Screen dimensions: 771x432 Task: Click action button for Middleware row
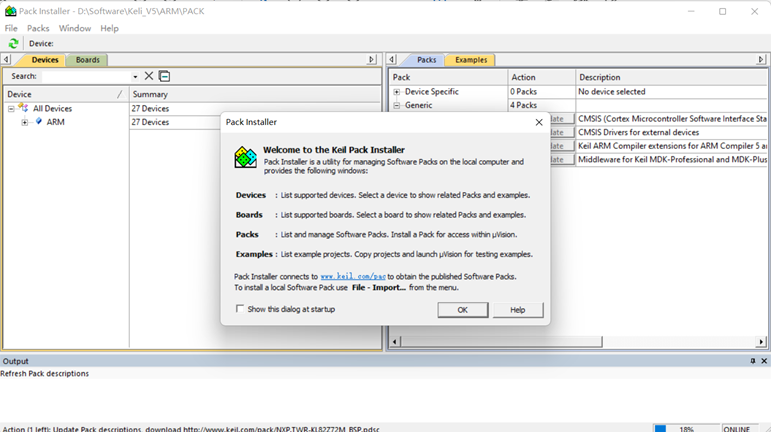coord(562,159)
